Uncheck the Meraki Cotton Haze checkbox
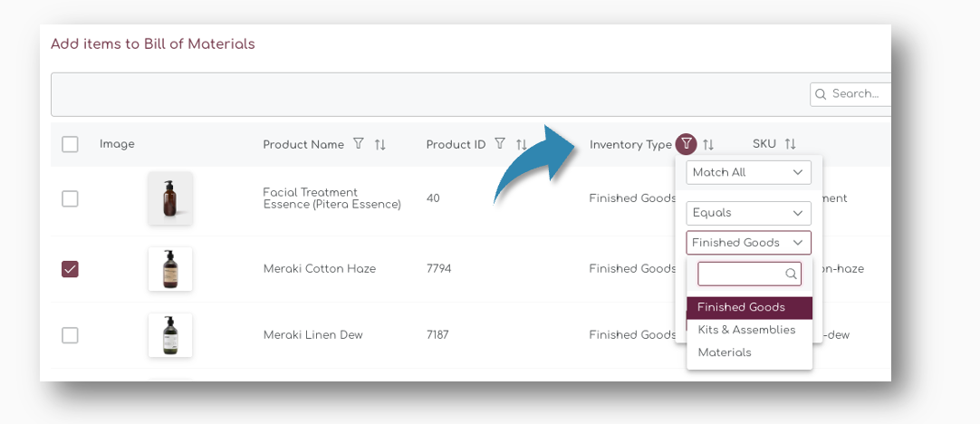Screen dimensions: 980x424 click(x=70, y=268)
